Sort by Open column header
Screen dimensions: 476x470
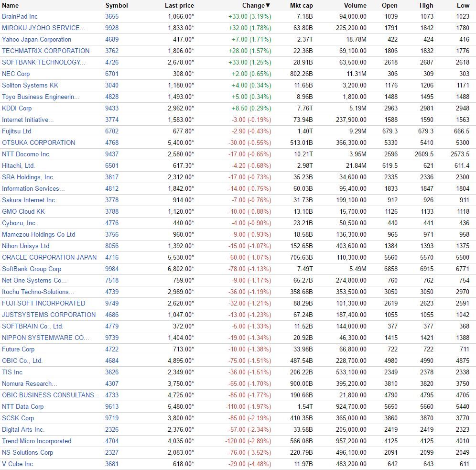(389, 5)
